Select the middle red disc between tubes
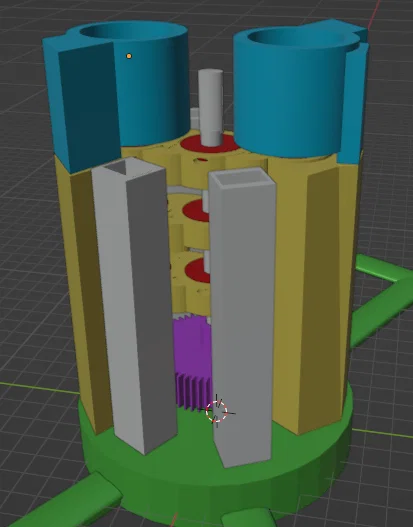413x527 pixels. (196, 210)
